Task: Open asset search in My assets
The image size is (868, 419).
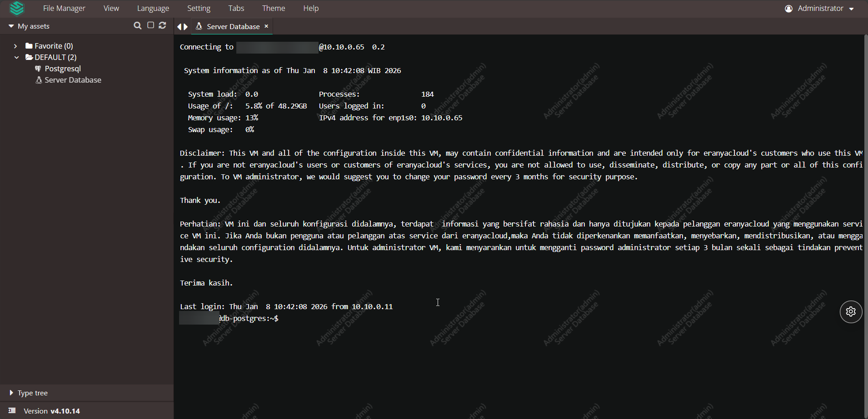Action: pyautogui.click(x=137, y=26)
